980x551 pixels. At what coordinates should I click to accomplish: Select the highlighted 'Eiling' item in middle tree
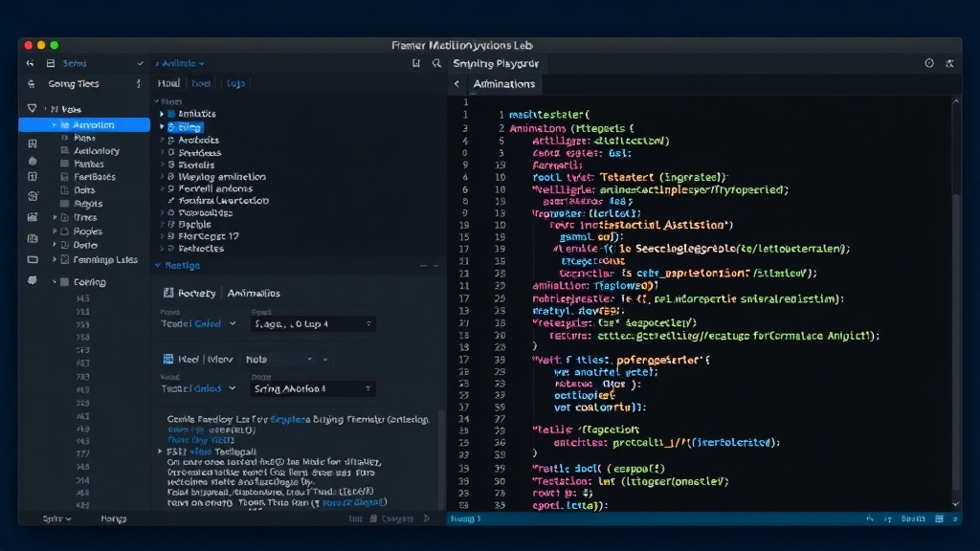[185, 127]
